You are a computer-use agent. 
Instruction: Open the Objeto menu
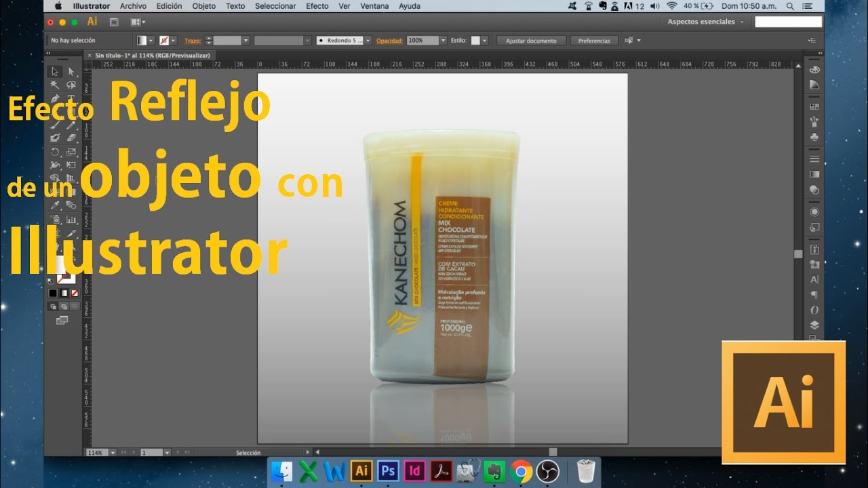[204, 6]
